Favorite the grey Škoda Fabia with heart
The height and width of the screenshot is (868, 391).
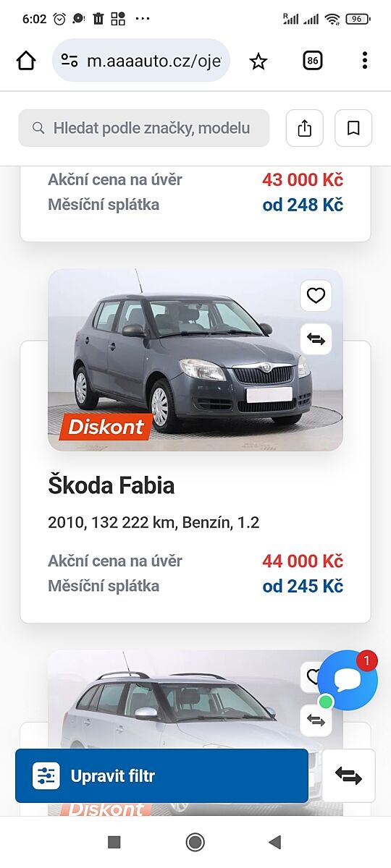coord(316,295)
